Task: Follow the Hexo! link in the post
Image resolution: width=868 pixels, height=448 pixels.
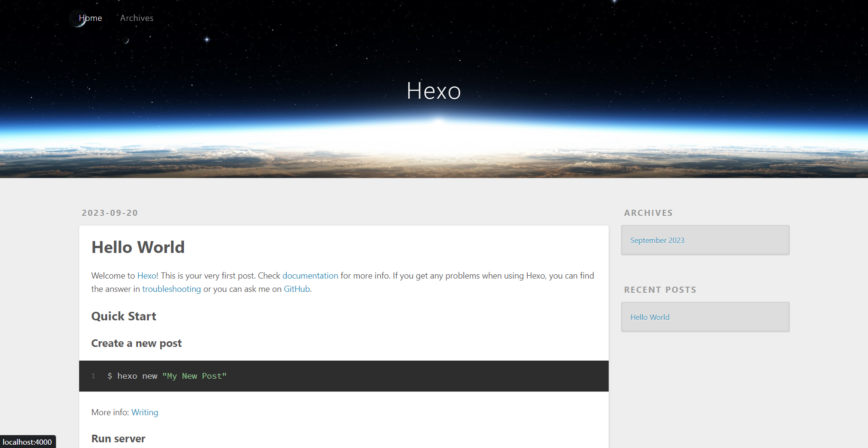Action: (148, 276)
